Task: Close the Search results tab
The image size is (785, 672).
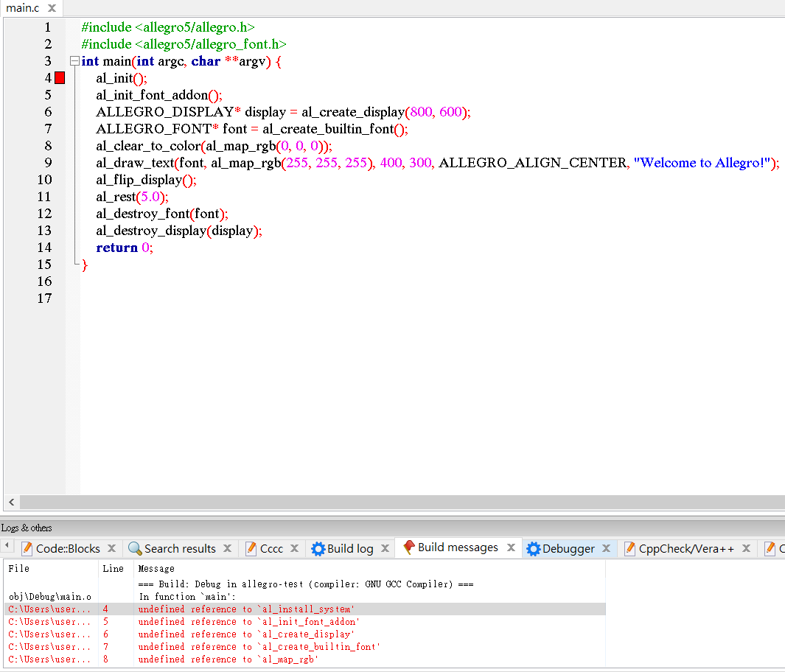Action: coord(227,548)
